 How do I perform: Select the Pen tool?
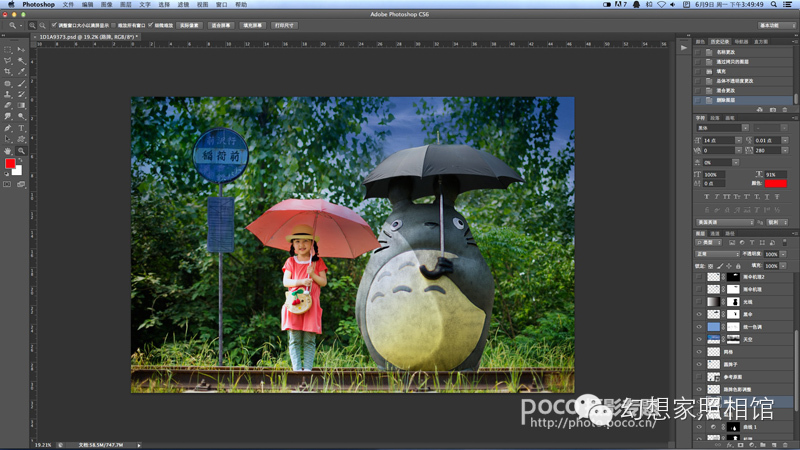click(x=8, y=128)
